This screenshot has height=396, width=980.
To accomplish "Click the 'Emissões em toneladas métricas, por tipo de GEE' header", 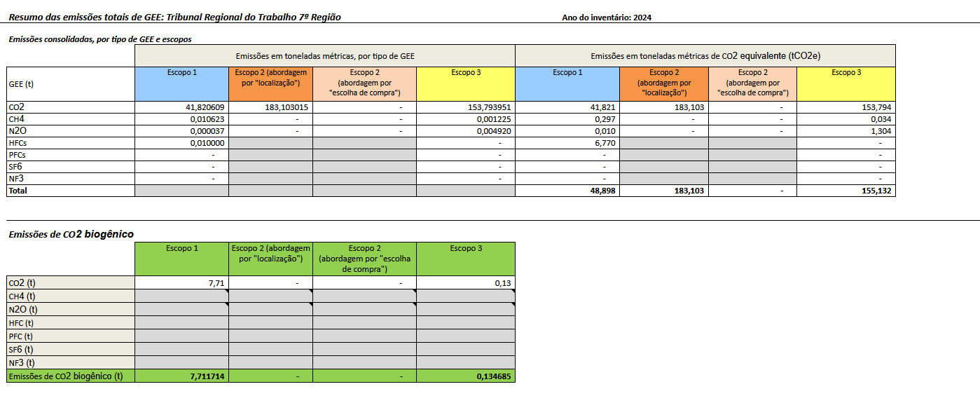I will tap(325, 56).
